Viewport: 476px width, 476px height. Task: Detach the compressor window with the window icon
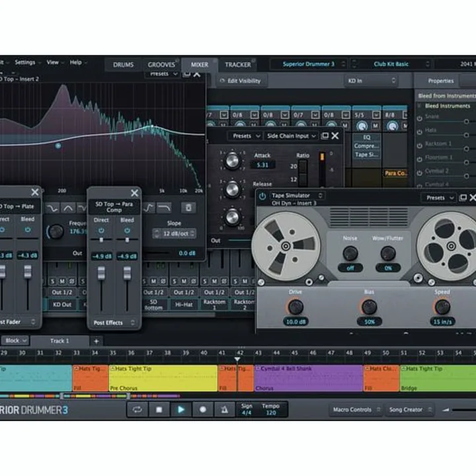325,136
